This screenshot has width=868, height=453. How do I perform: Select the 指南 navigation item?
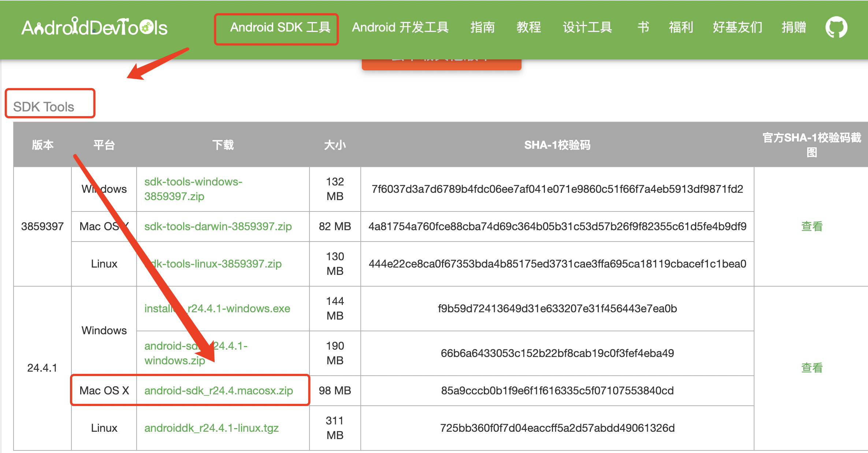click(482, 27)
